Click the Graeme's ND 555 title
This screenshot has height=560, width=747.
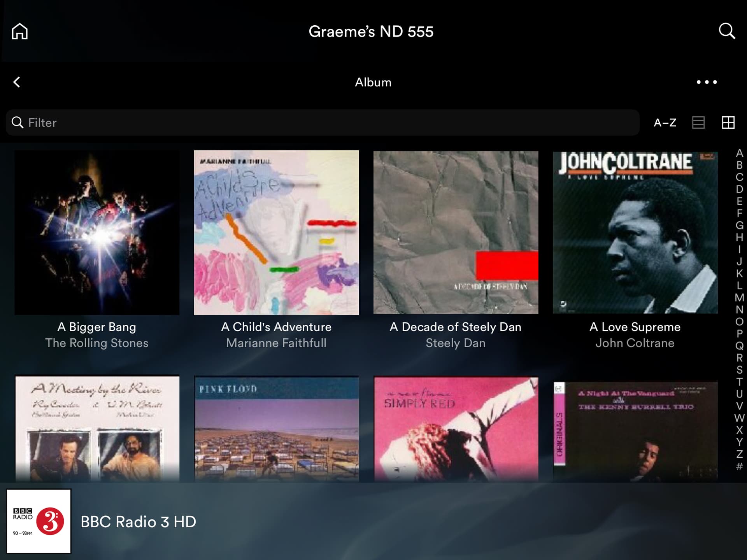[370, 32]
